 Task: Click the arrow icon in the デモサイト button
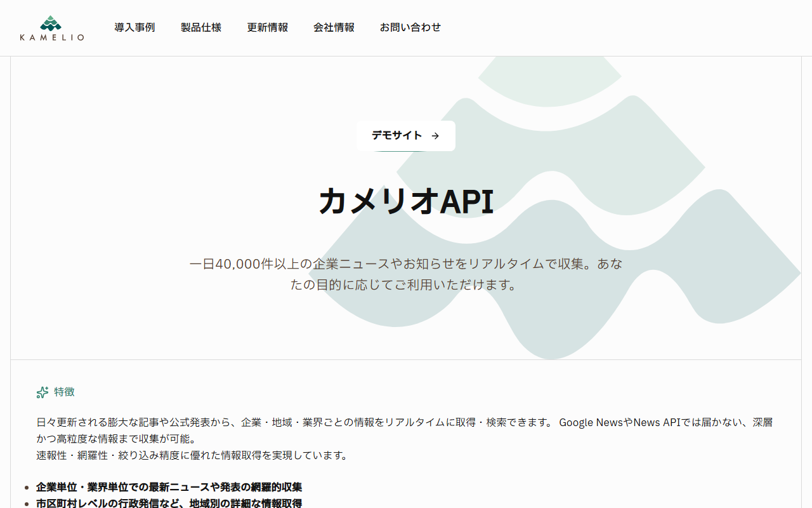[x=435, y=136]
